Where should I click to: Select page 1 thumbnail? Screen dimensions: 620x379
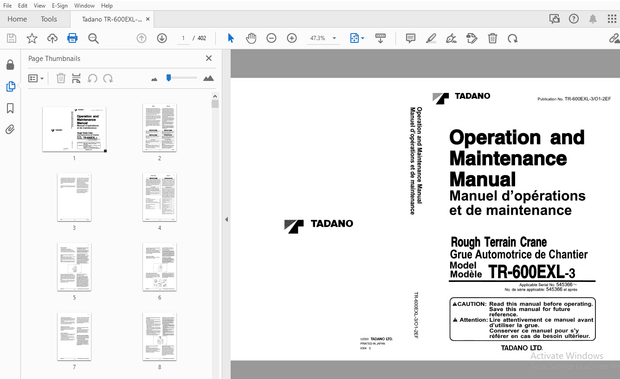coord(74,129)
